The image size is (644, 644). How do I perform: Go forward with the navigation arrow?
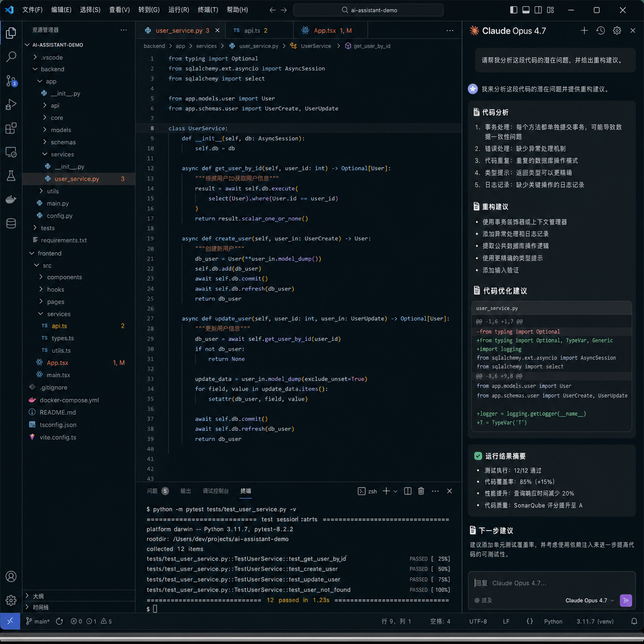click(x=284, y=10)
